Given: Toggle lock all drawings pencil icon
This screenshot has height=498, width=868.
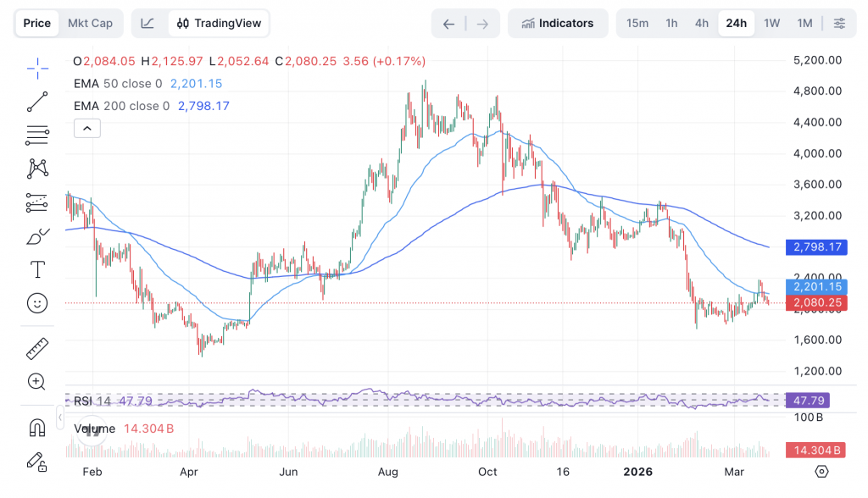Looking at the screenshot, I should 37,461.
